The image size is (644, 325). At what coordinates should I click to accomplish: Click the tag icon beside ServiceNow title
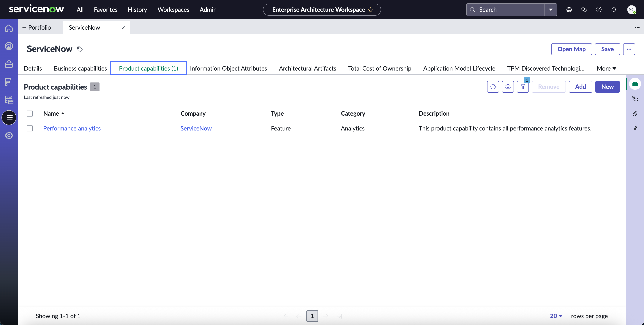(80, 49)
